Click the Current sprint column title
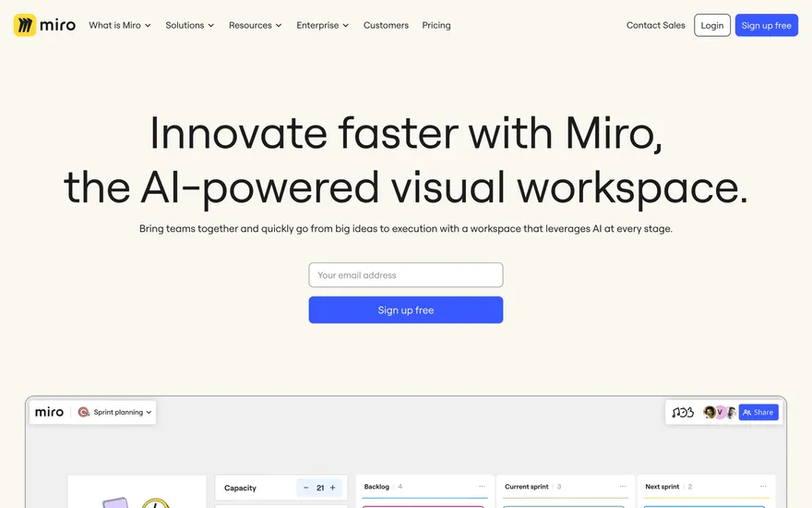 [526, 486]
